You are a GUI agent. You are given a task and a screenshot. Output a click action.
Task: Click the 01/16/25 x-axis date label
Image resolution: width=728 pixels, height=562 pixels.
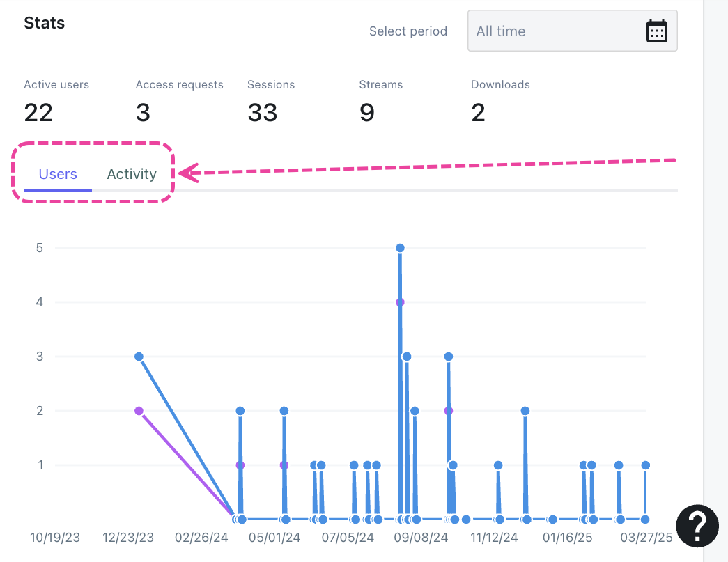pyautogui.click(x=568, y=538)
